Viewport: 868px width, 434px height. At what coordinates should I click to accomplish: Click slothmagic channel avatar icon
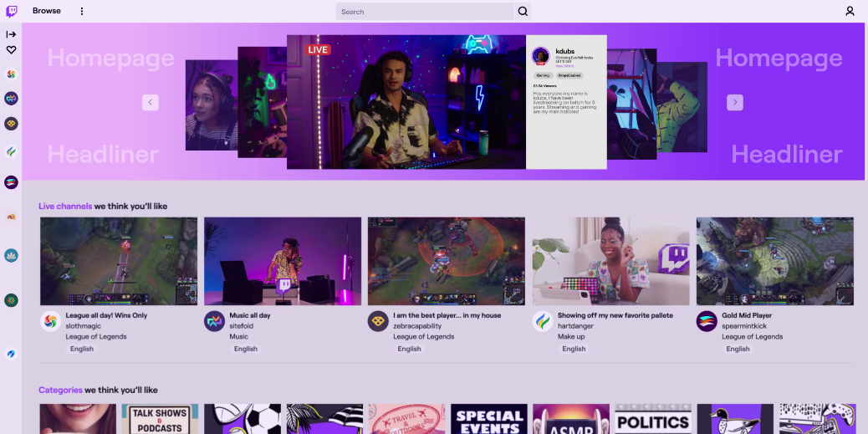pos(50,321)
